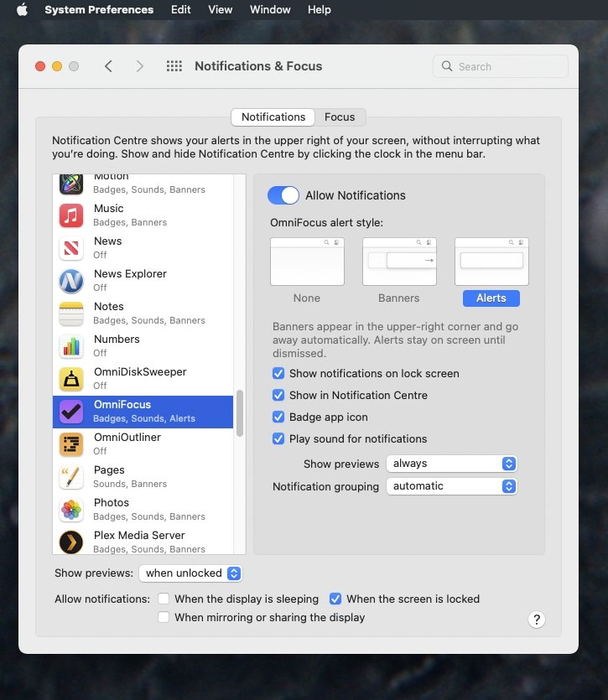
Task: Uncheck Show notifications on lock screen
Action: [x=278, y=373]
